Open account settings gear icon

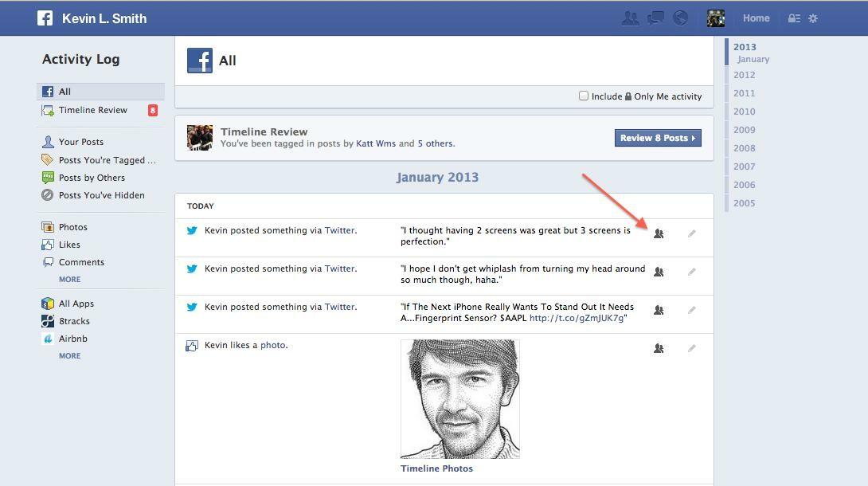[812, 18]
